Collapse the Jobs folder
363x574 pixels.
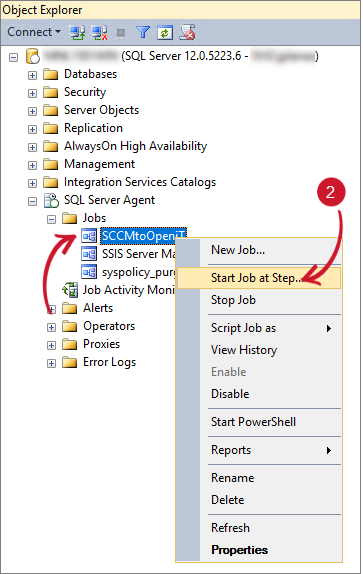pyautogui.click(x=52, y=219)
